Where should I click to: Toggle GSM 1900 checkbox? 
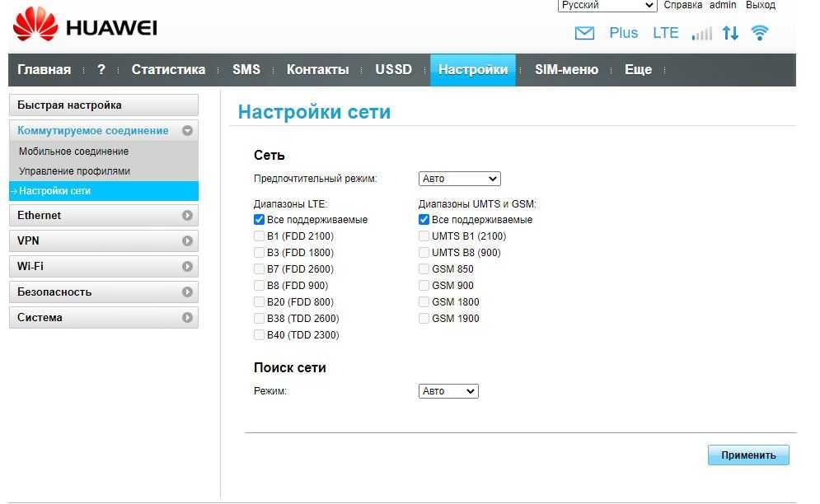[424, 319]
